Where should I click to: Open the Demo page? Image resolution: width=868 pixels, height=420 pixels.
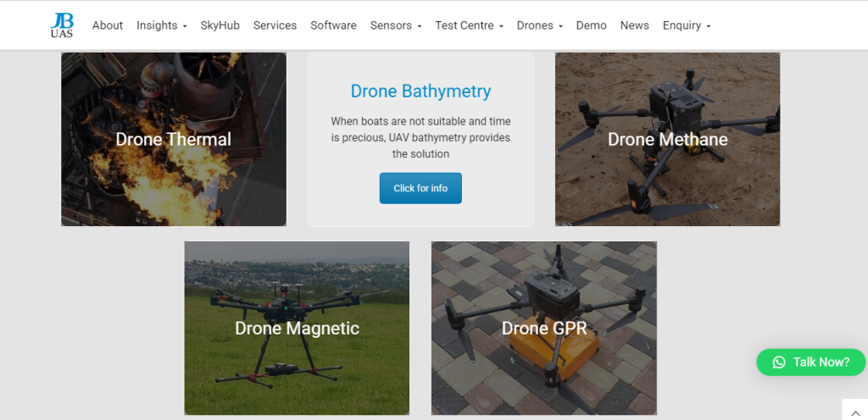591,25
